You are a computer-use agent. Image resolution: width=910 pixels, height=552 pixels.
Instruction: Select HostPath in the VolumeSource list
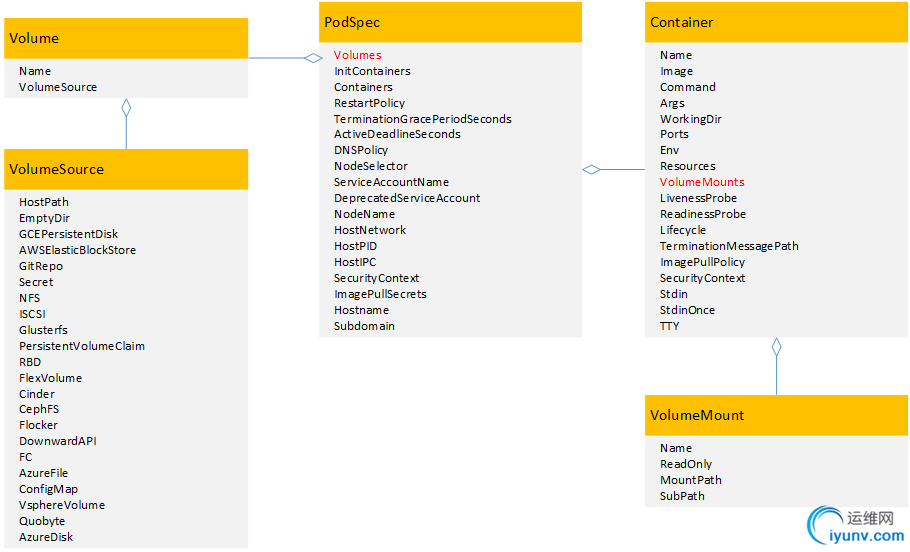coord(44,202)
